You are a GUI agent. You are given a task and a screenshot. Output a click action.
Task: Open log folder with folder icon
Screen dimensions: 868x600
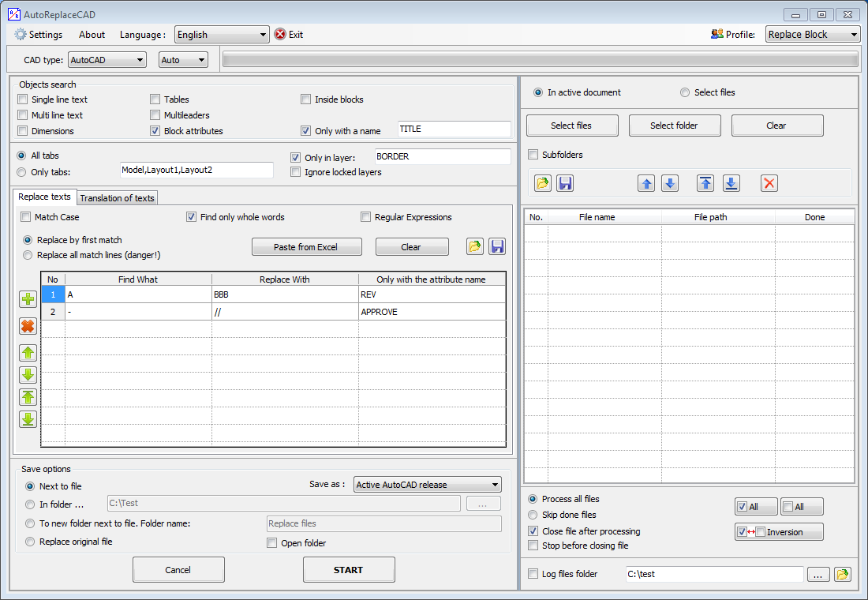(843, 575)
